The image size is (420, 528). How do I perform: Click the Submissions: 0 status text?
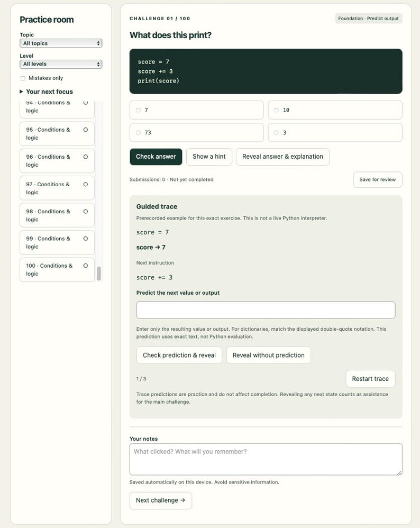pos(171,179)
